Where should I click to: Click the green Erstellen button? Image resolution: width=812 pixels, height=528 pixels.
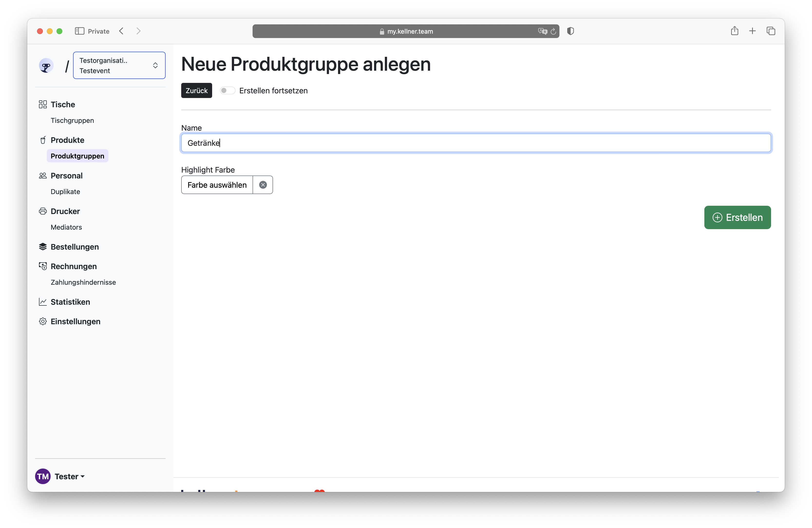[737, 217]
